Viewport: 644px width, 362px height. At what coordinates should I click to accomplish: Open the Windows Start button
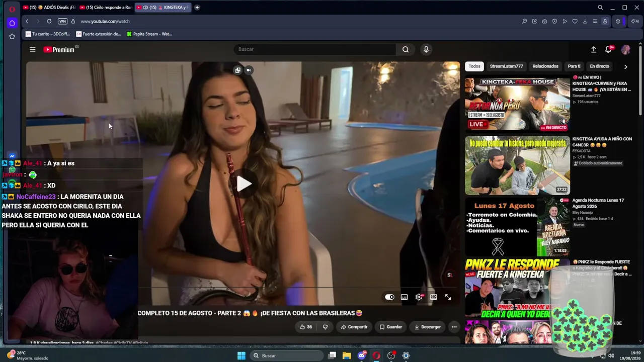point(242,355)
